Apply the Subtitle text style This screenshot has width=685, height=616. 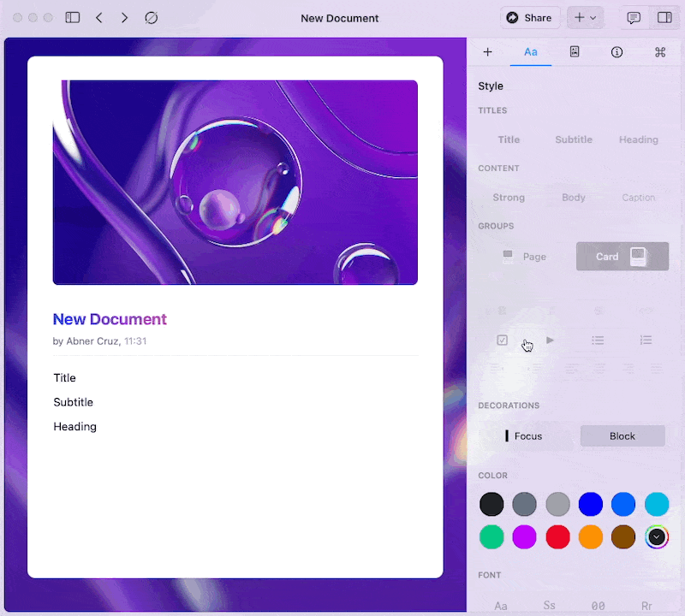[x=574, y=139]
